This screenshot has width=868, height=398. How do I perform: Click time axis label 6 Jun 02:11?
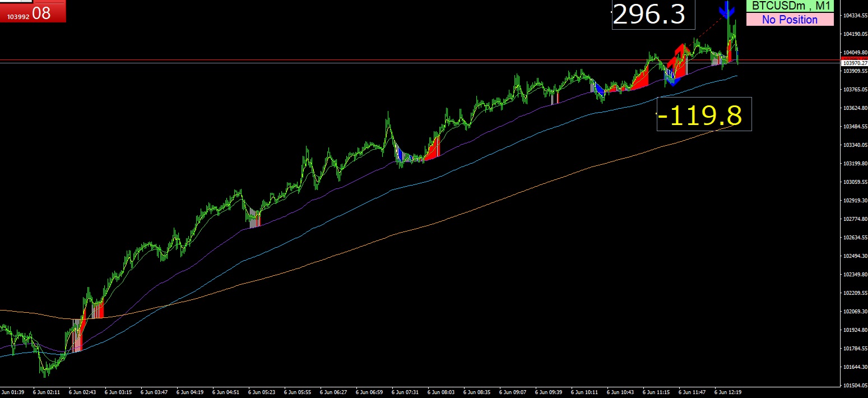coord(47,393)
